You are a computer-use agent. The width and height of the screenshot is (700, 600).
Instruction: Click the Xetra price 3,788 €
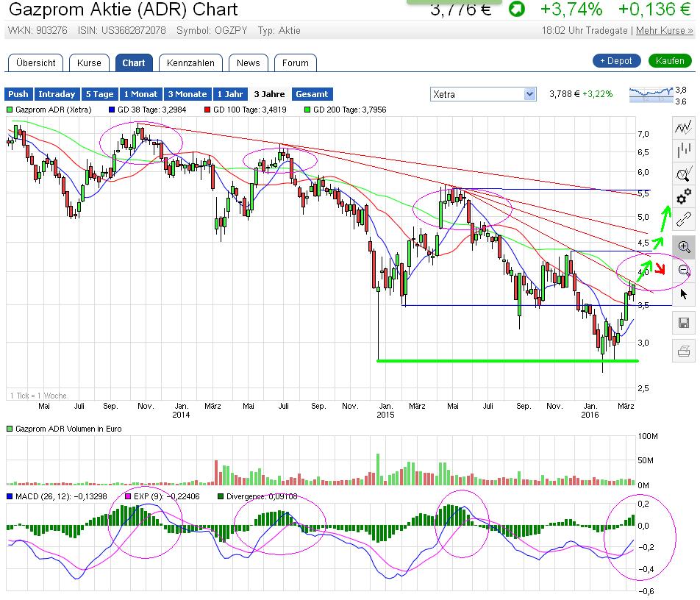[x=564, y=94]
